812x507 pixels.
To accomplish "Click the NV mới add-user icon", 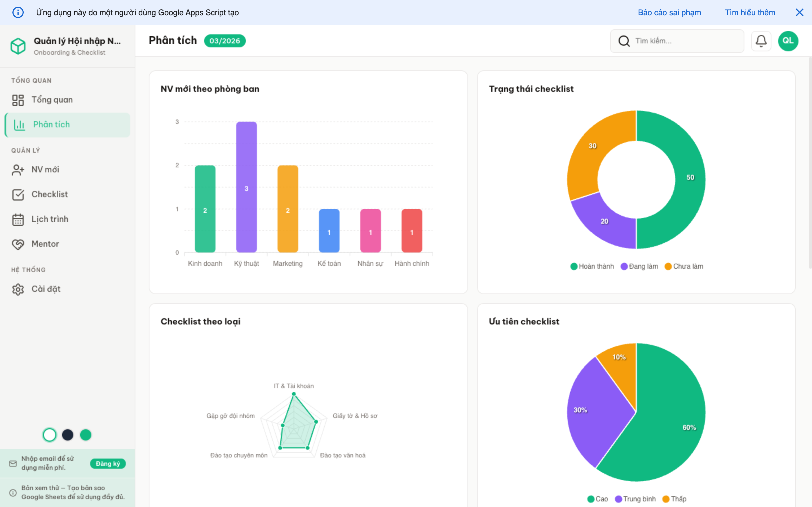I will pos(18,170).
